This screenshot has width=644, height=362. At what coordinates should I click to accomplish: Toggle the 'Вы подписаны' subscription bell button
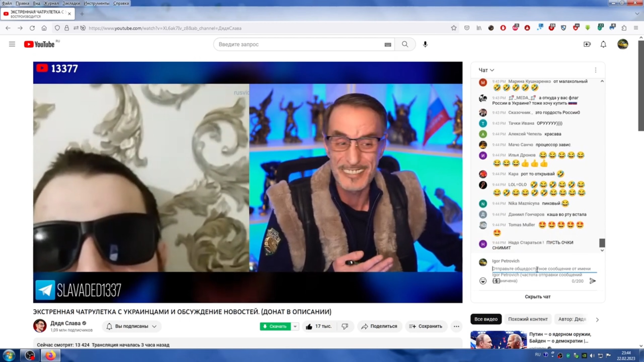tap(131, 326)
